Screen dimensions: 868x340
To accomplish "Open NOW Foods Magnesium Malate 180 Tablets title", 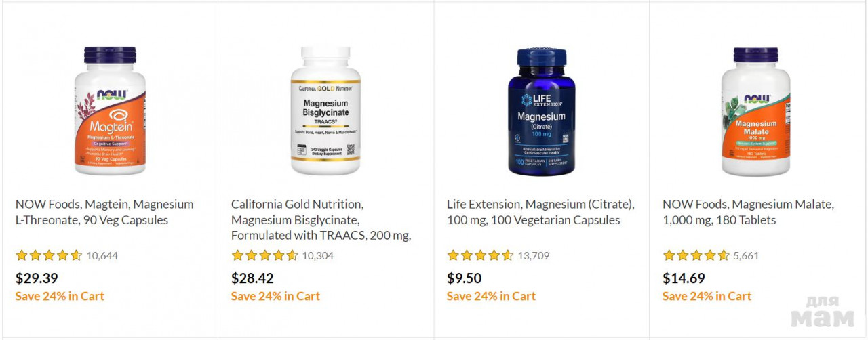I will 748,212.
